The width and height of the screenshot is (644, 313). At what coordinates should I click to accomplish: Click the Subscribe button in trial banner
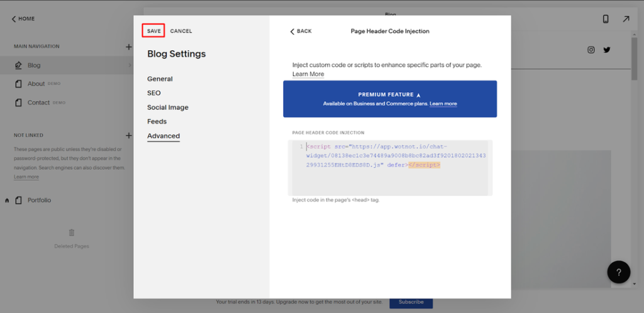pyautogui.click(x=411, y=302)
